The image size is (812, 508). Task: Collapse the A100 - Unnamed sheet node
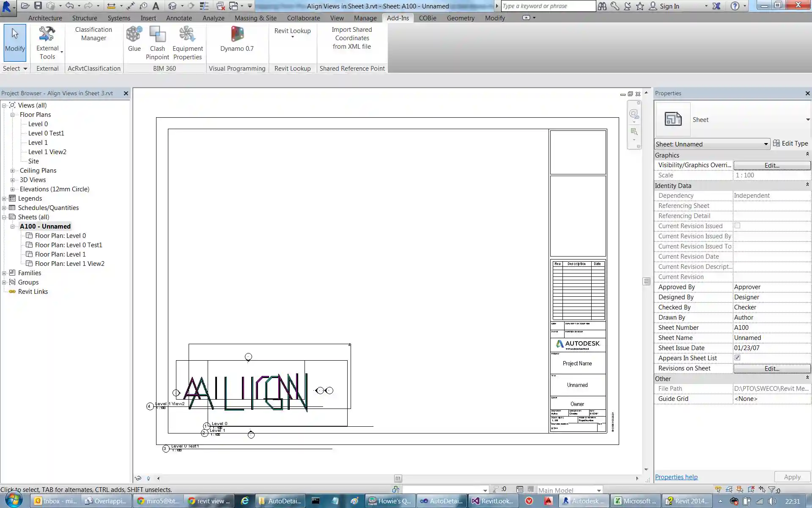pyautogui.click(x=12, y=226)
